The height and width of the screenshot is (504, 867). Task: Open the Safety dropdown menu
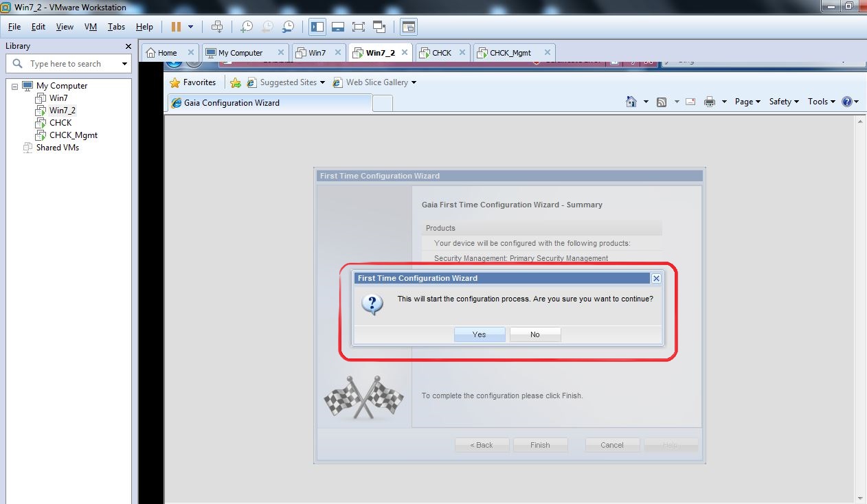click(x=784, y=102)
